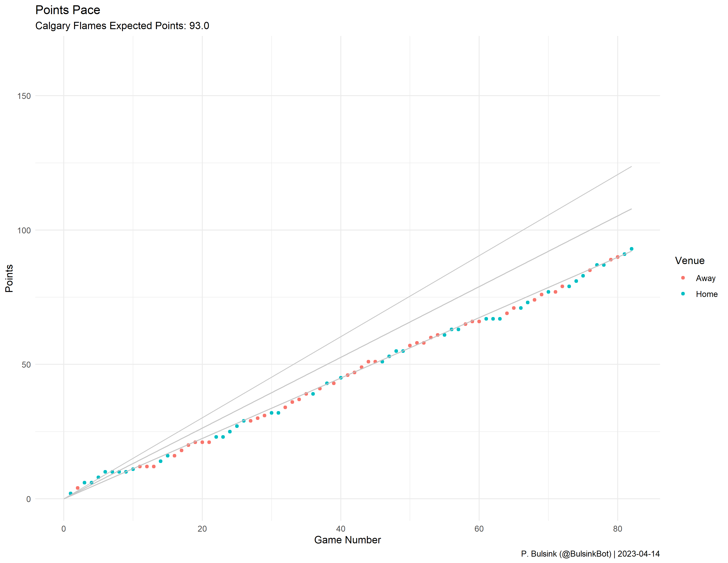Click the x-axis tick label '40'
This screenshot has width=728, height=563.
(341, 529)
